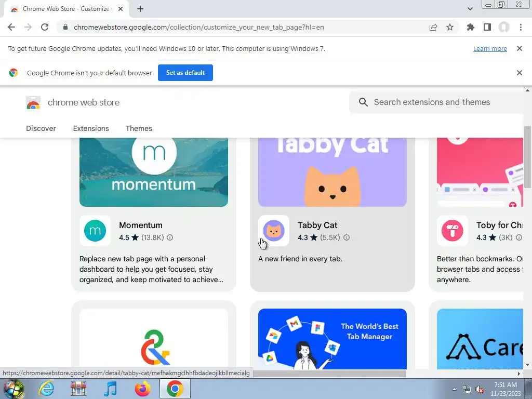Viewport: 532px width, 399px height.
Task: Click Toby's 'Better than bookmarks' description
Action: 480,269
